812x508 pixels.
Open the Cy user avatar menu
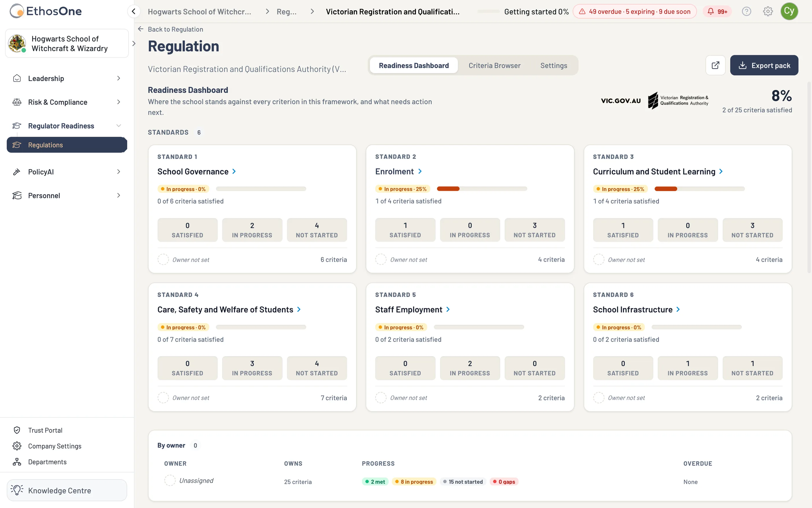coord(789,11)
